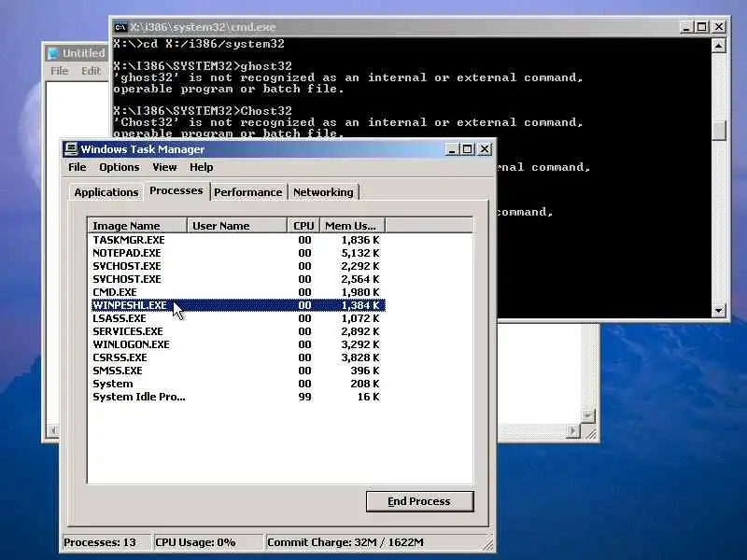Click the 99 CPU value for System Idle
Screen dimensions: 747x560
305,398
